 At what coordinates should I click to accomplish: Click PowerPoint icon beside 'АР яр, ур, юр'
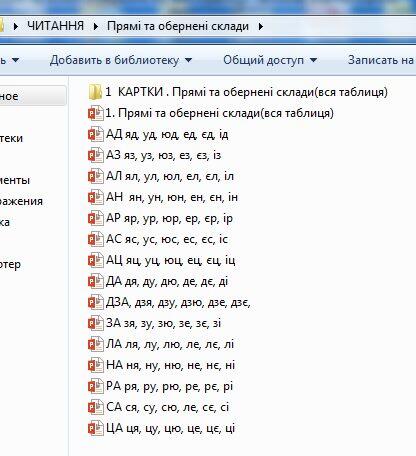tap(96, 218)
